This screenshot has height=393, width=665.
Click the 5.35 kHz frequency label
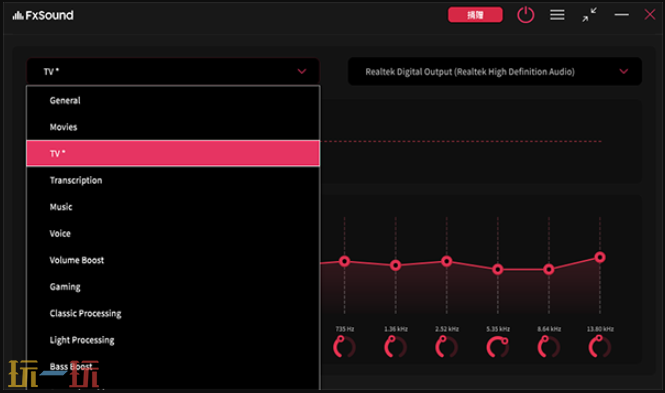pyautogui.click(x=498, y=329)
